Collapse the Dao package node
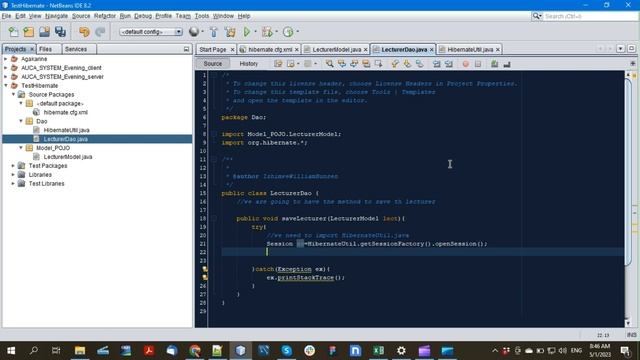Image resolution: width=640 pixels, height=360 pixels. [21, 121]
